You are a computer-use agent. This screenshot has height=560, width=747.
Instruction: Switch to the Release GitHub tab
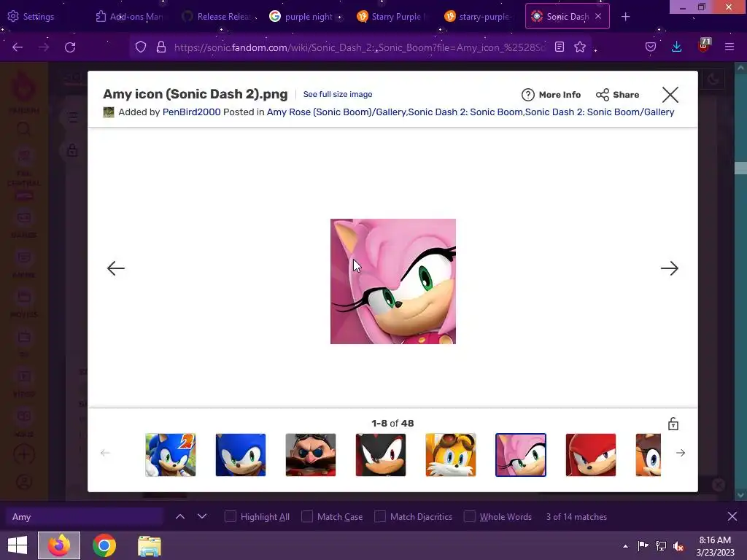click(x=217, y=16)
